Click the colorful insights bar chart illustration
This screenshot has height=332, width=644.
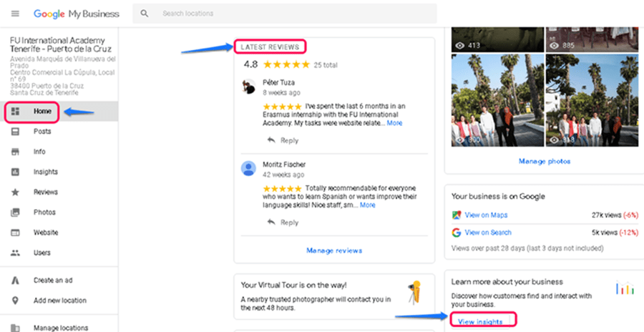(625, 288)
